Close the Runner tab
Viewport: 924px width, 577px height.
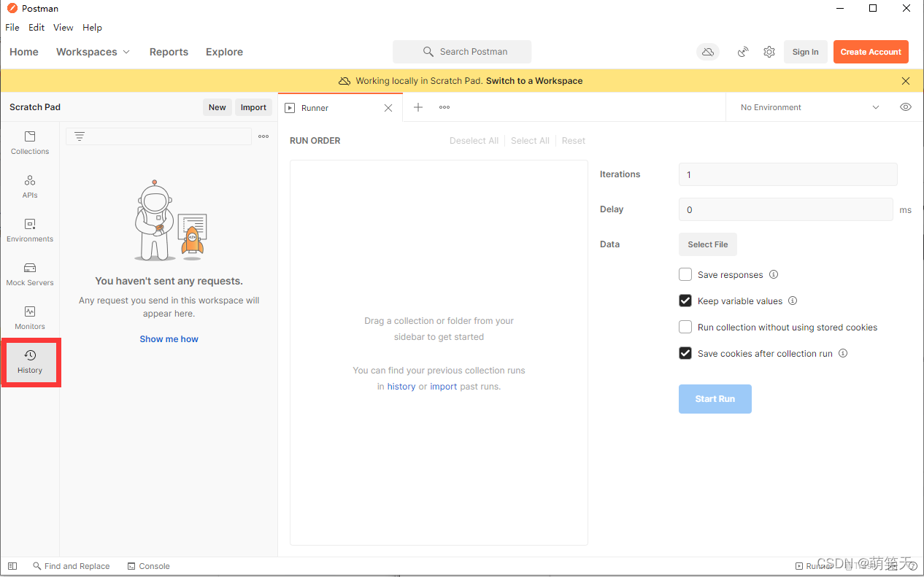(x=388, y=108)
